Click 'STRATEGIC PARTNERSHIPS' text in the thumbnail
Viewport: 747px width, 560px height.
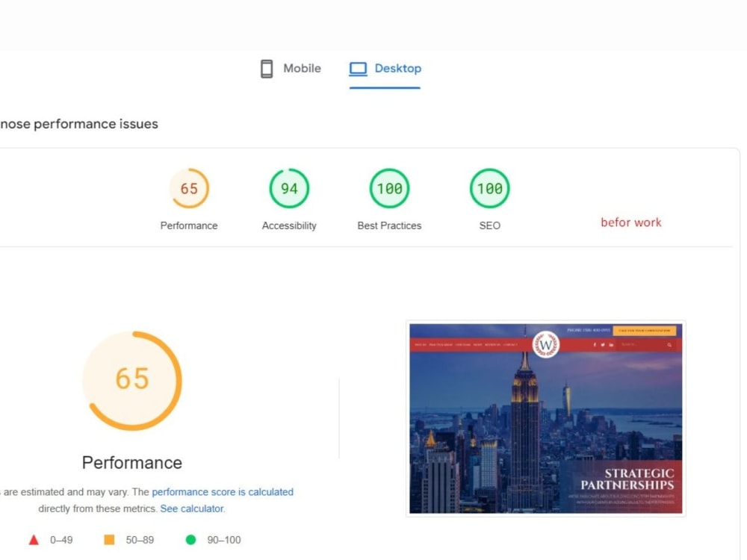tap(627, 479)
